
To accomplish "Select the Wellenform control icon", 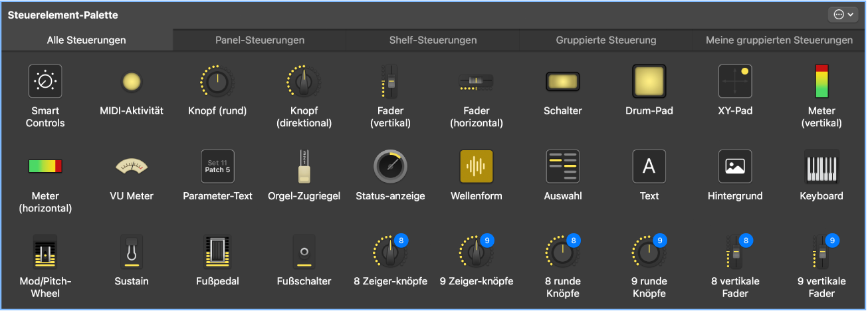I will click(477, 167).
